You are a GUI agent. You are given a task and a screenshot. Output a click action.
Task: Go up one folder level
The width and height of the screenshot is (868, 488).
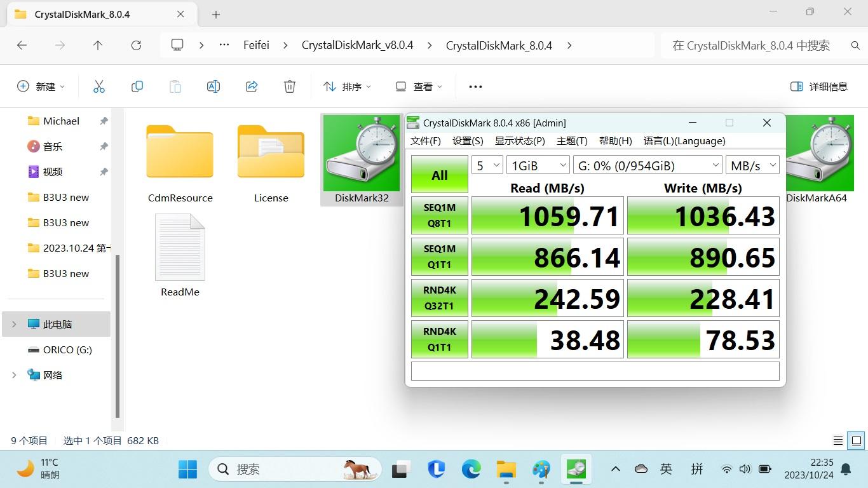tap(98, 45)
